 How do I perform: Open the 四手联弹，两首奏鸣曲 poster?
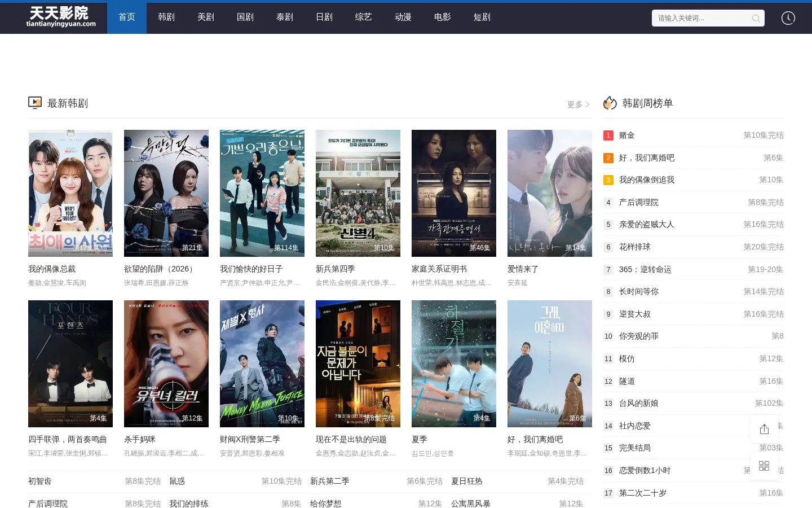[x=70, y=364]
